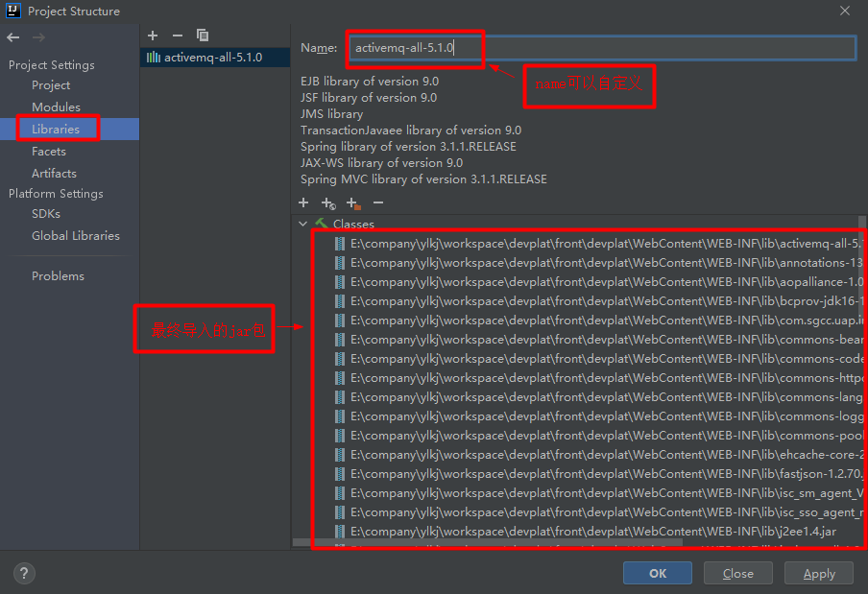Click the OK button
Screen dimensions: 868x594
click(658, 574)
